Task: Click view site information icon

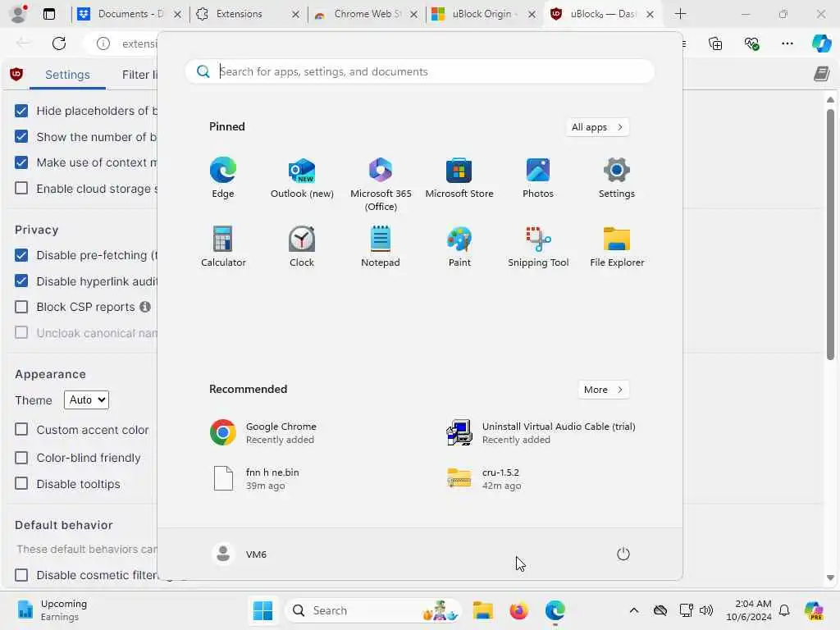Action: coord(103,43)
